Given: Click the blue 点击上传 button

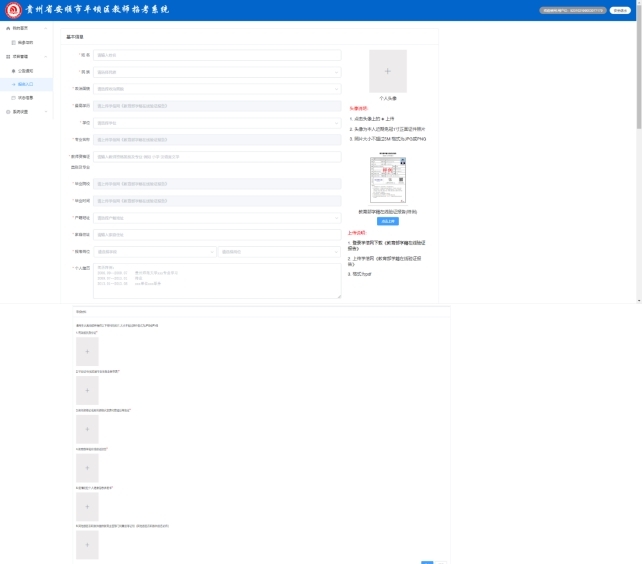Looking at the screenshot, I should (387, 221).
